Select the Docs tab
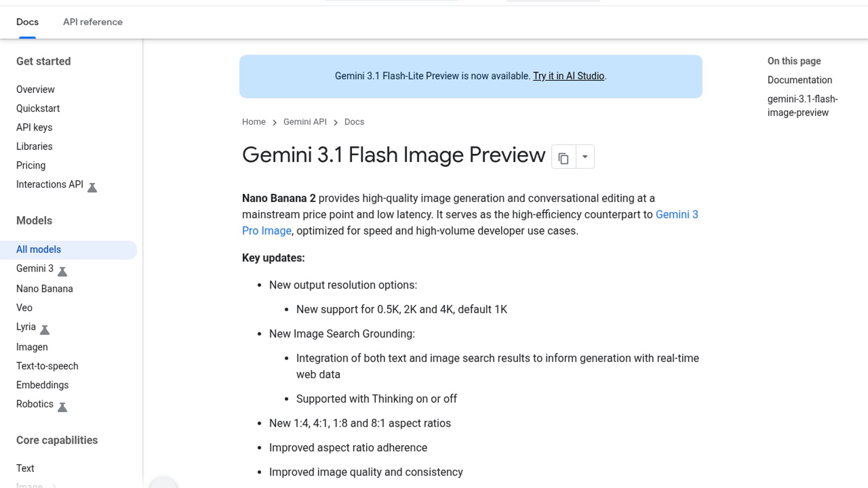The image size is (868, 488). 27,22
